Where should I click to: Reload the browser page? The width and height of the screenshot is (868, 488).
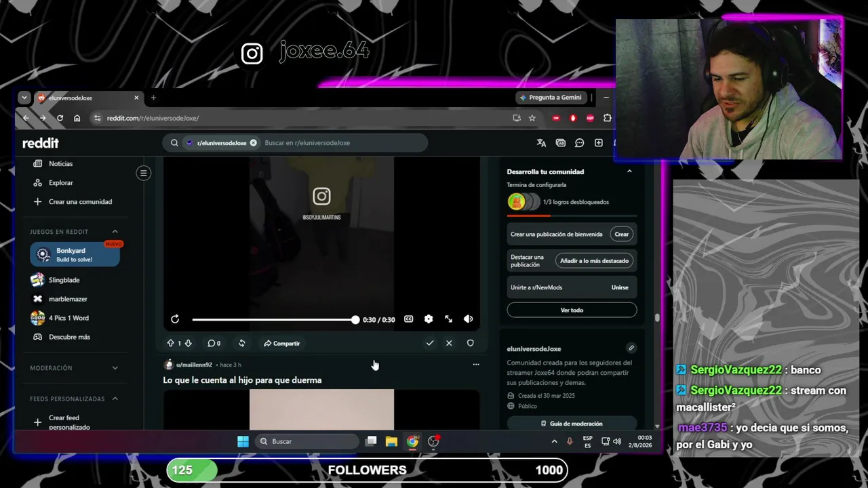tap(60, 118)
